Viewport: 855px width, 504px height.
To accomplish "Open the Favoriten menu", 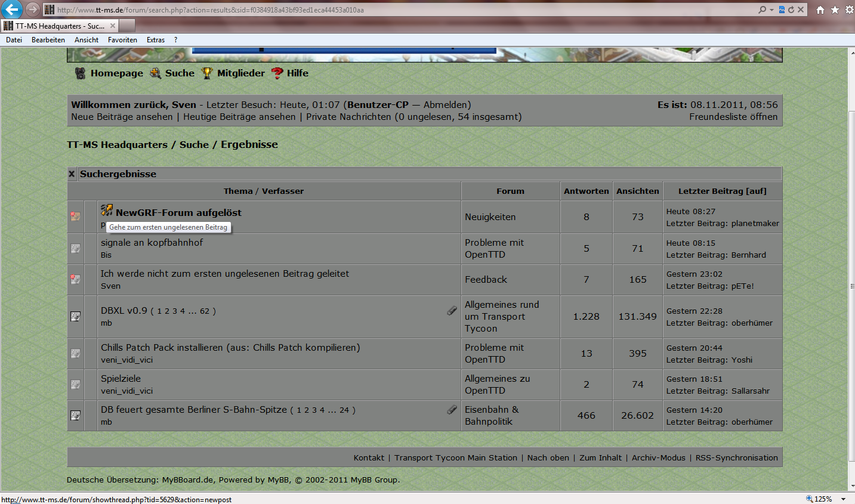I will point(122,40).
